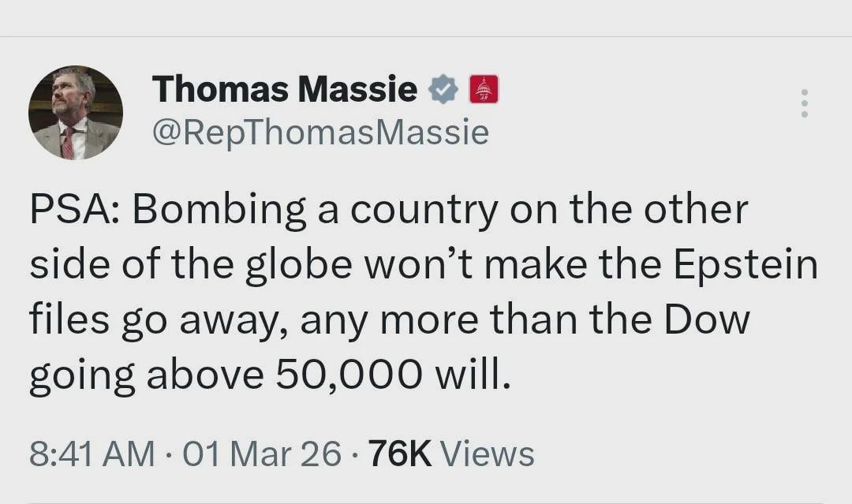Image resolution: width=852 pixels, height=504 pixels.
Task: Click the number 50,000 in the tweet
Action: [x=347, y=376]
